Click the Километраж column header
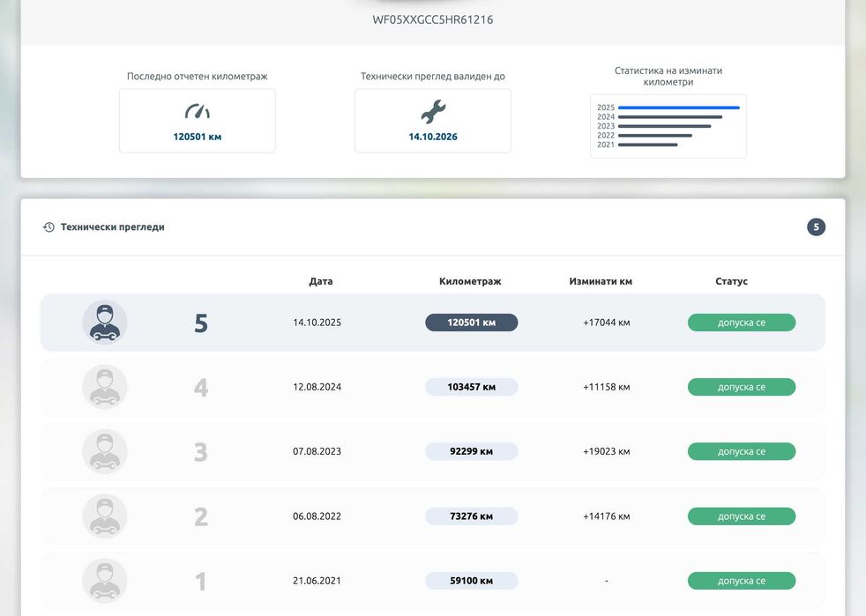 tap(470, 281)
